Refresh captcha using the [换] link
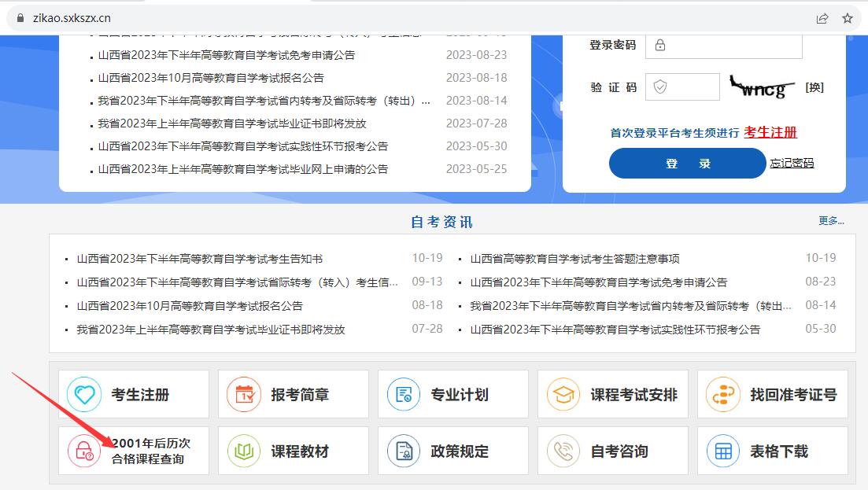Viewport: 868px width, 490px height. 814,87
